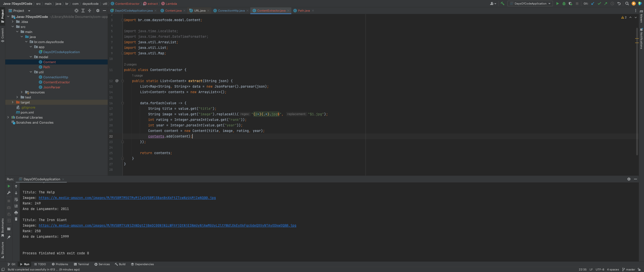Open the run configurations dropdown
Screen dimensions: 644x272
(530, 4)
